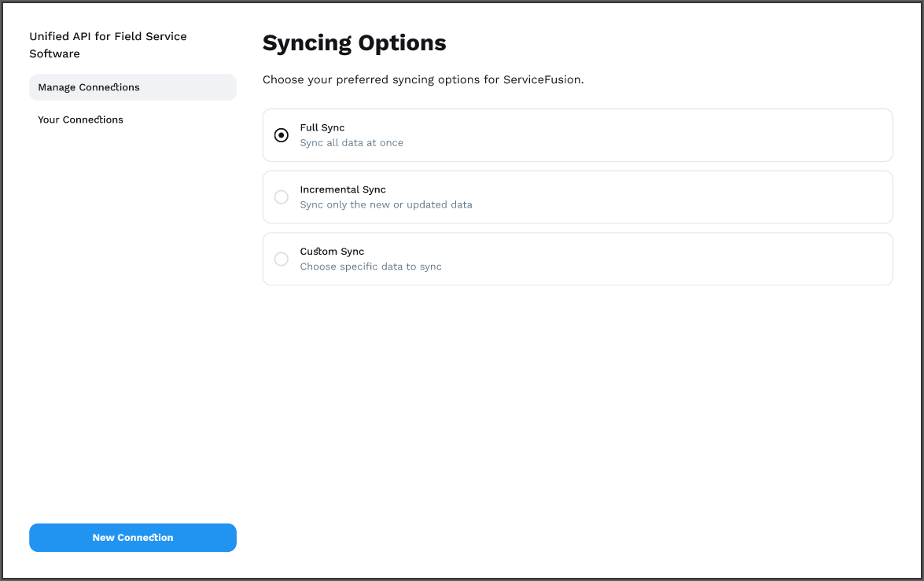This screenshot has width=924, height=581.
Task: Click the Full Sync label text
Action: click(x=322, y=127)
